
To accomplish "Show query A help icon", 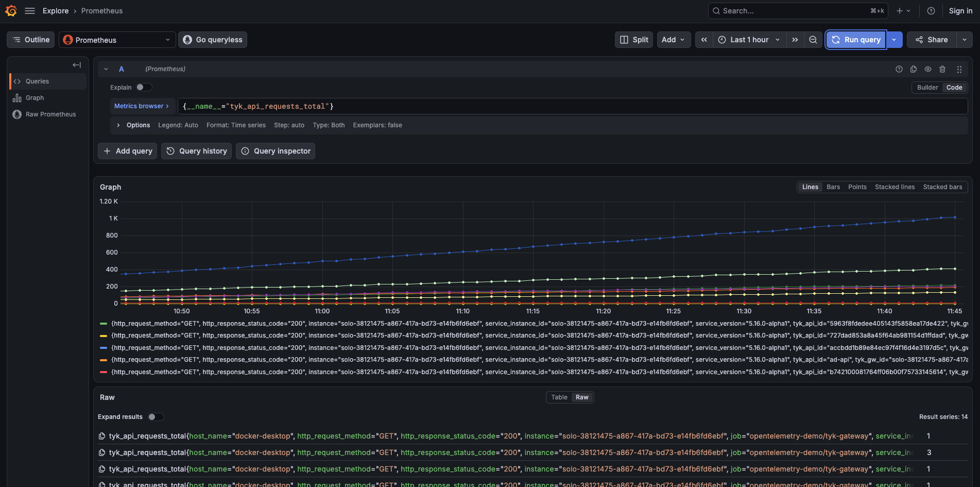I will pyautogui.click(x=899, y=69).
